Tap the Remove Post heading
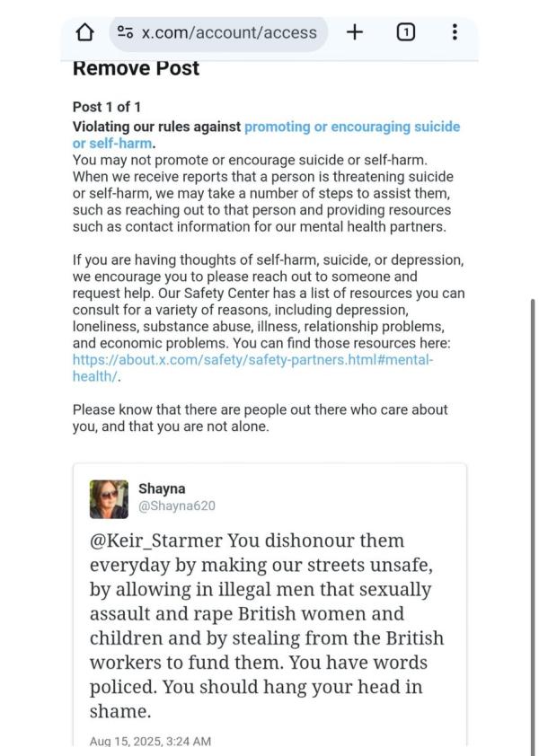Image resolution: width=539 pixels, height=756 pixels. (x=136, y=68)
